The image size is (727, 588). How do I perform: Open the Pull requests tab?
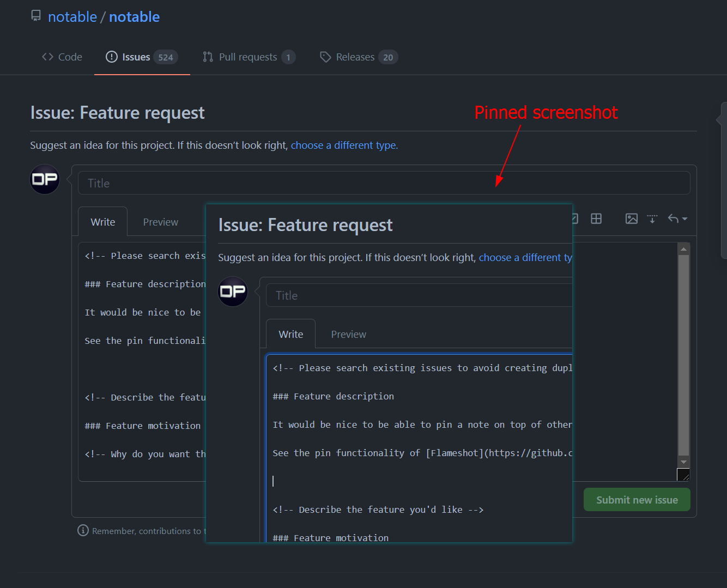(x=249, y=57)
